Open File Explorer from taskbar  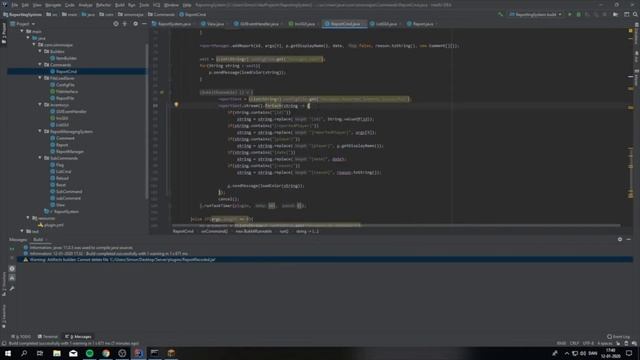pyautogui.click(x=57, y=353)
